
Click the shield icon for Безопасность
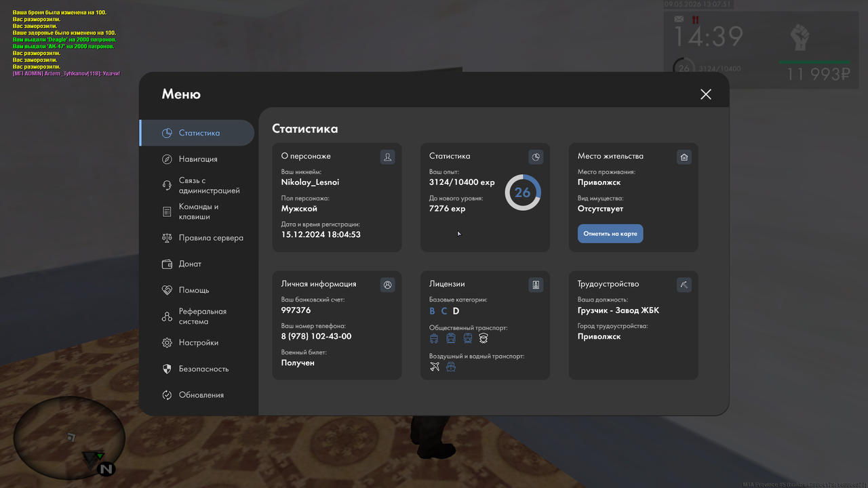pyautogui.click(x=167, y=369)
